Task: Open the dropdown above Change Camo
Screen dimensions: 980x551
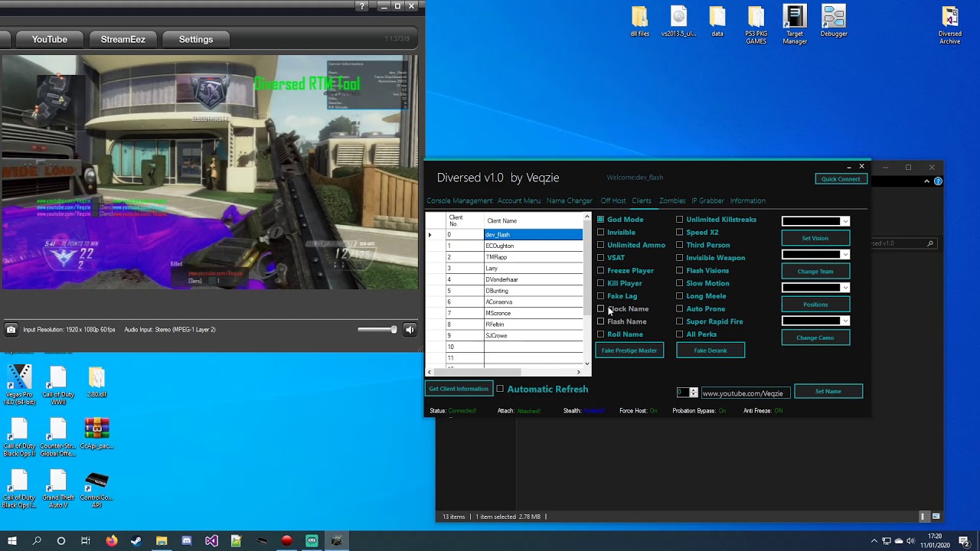Action: pyautogui.click(x=815, y=321)
